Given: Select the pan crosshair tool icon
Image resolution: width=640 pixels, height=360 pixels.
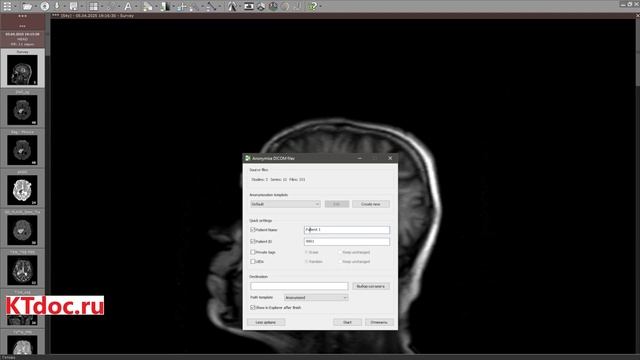Looking at the screenshot, I should point(182,6).
